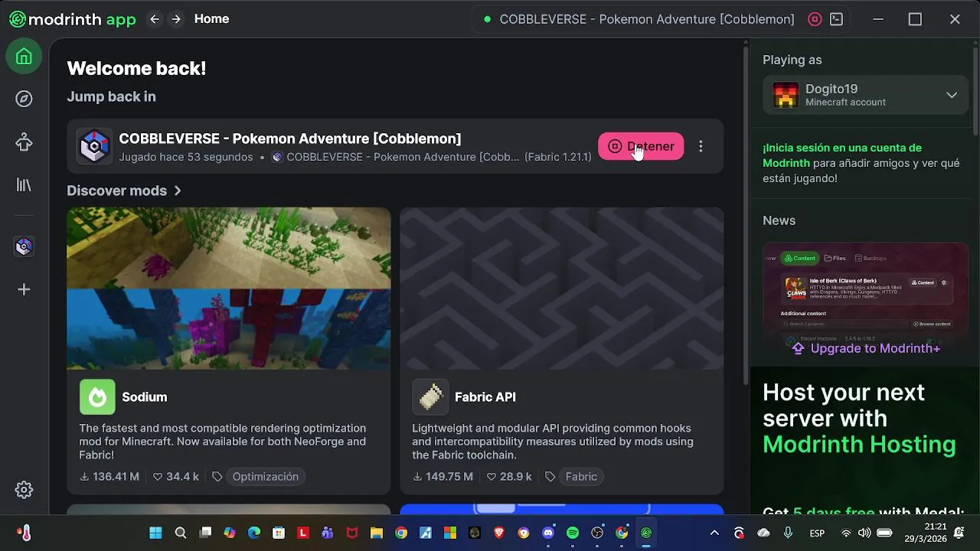Click the ESP language indicator
980x551 pixels.
[817, 533]
